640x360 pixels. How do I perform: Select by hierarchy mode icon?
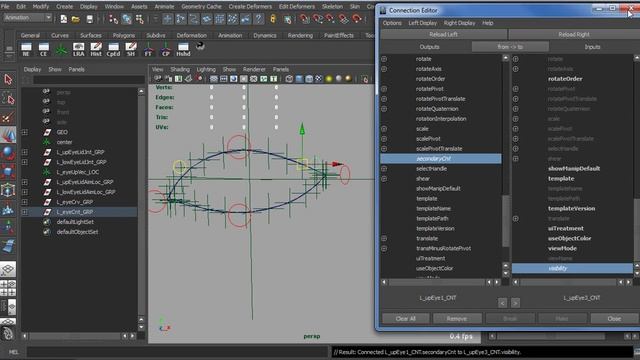click(x=113, y=19)
